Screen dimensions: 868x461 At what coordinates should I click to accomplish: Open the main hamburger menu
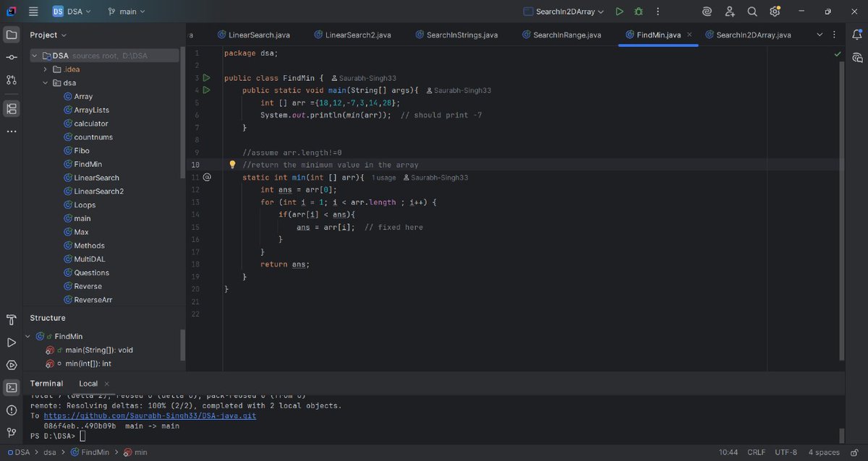tap(33, 12)
